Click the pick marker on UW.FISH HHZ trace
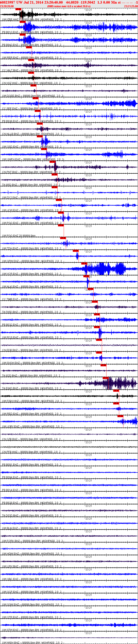Viewport: 138px width, 644px height. click(x=116, y=391)
